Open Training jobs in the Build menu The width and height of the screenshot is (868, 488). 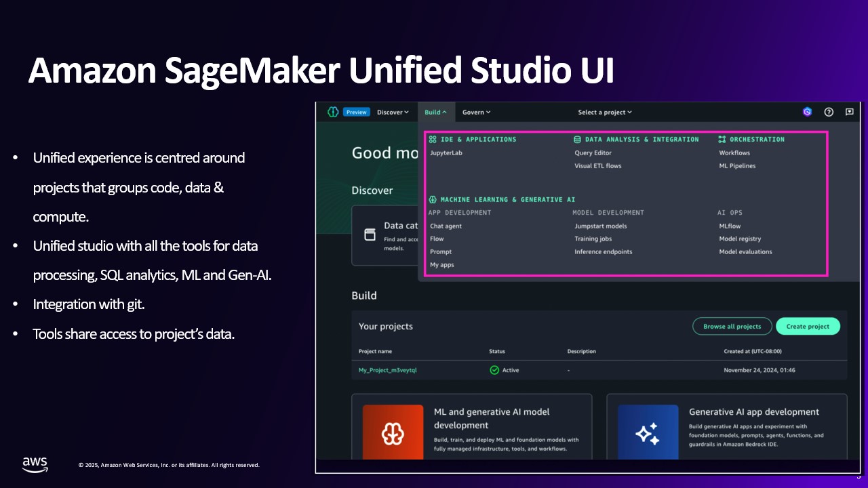pos(593,239)
